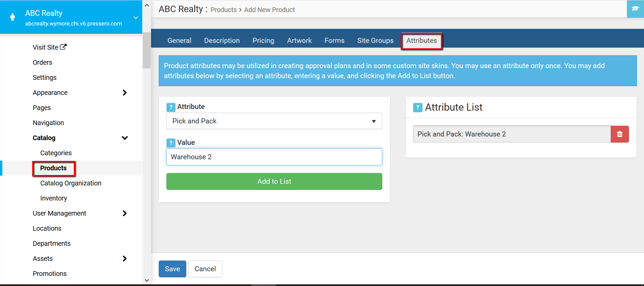Open Inventory under Catalog
The height and width of the screenshot is (286, 644).
tap(54, 198)
